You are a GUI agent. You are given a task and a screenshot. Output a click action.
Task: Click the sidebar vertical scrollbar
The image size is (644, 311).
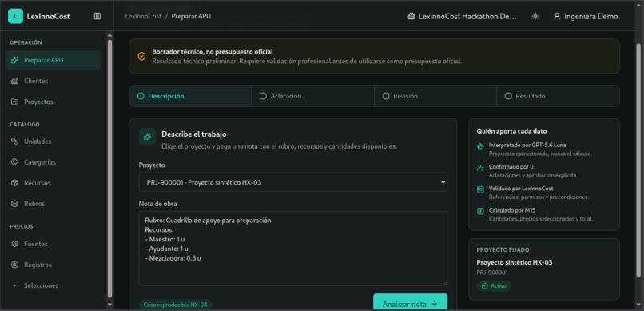pyautogui.click(x=109, y=169)
